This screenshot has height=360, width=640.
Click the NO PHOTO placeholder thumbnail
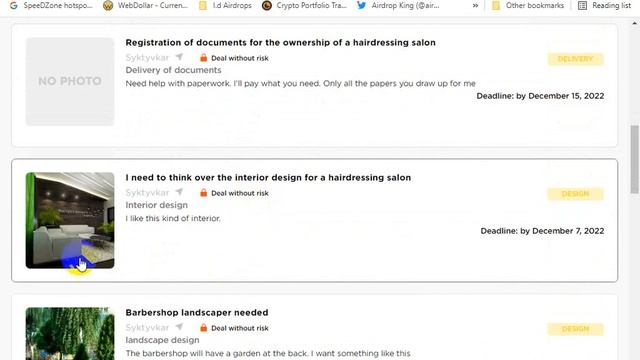tap(70, 81)
